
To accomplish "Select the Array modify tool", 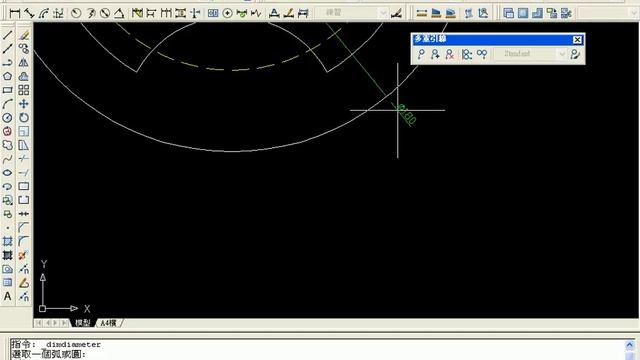I will point(24,90).
